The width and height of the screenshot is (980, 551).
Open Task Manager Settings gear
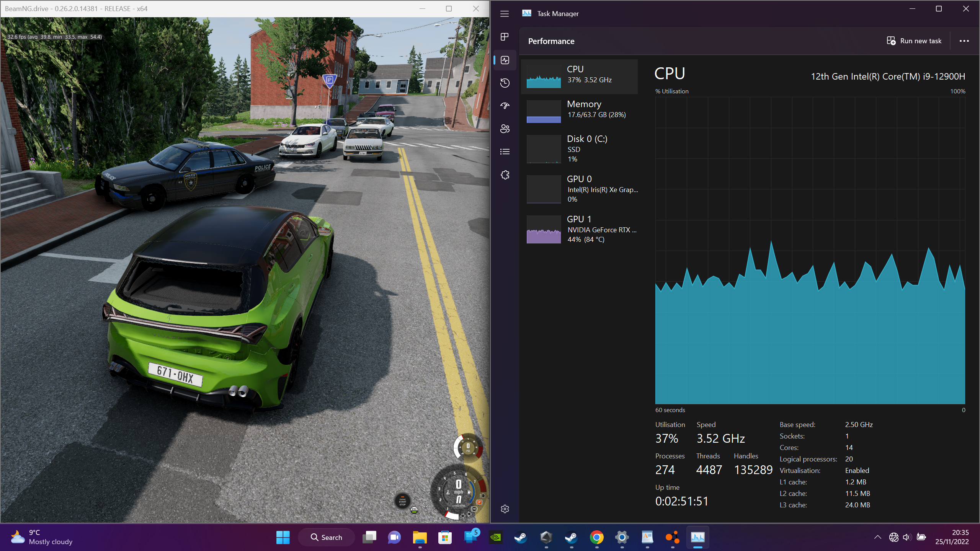(x=505, y=509)
